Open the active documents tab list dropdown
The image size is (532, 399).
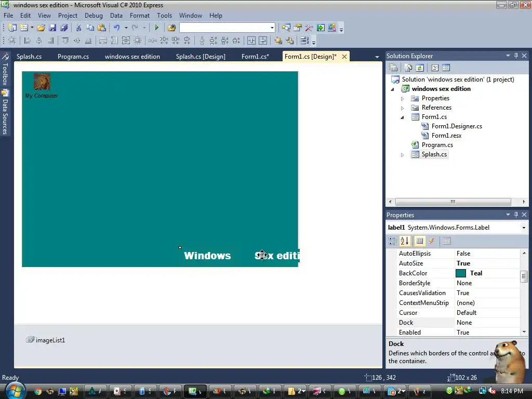tap(377, 57)
